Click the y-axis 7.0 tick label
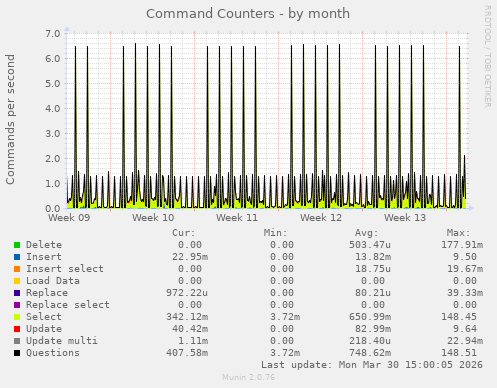The image size is (497, 388). coord(53,33)
